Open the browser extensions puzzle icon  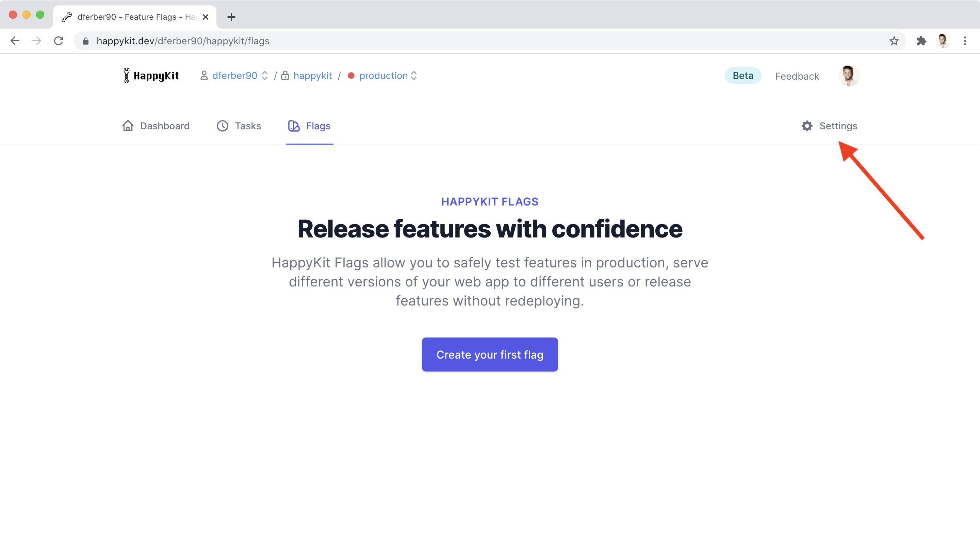[921, 41]
